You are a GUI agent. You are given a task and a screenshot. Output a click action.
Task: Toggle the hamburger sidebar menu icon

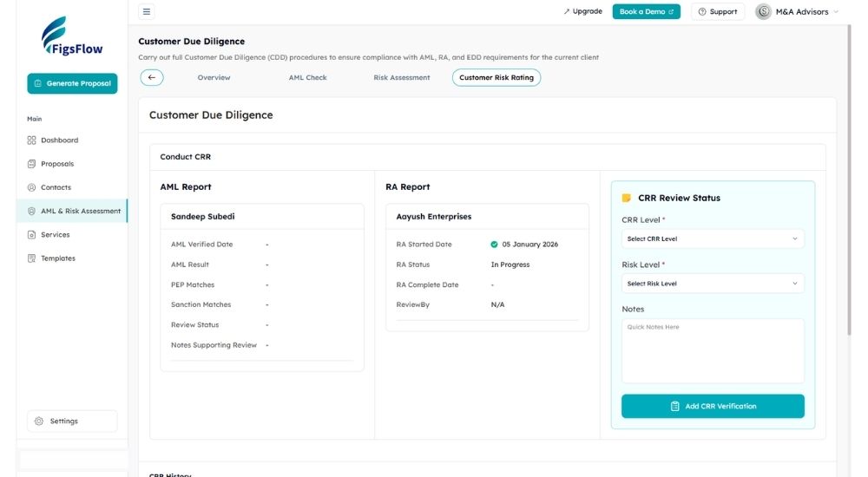(146, 11)
